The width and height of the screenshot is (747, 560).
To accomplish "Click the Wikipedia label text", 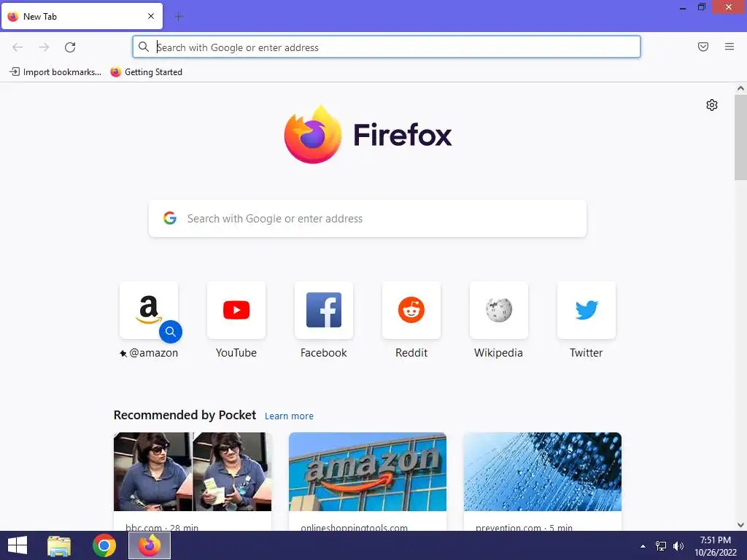I will [x=498, y=353].
